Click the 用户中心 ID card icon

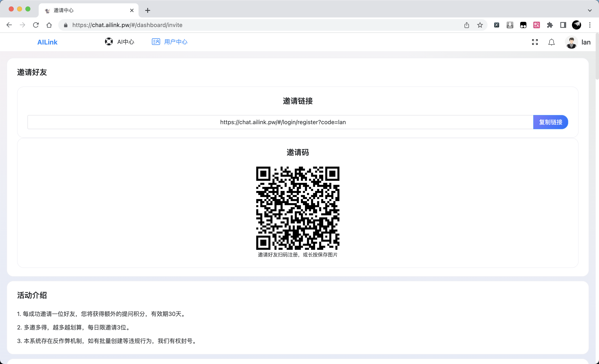click(x=156, y=42)
